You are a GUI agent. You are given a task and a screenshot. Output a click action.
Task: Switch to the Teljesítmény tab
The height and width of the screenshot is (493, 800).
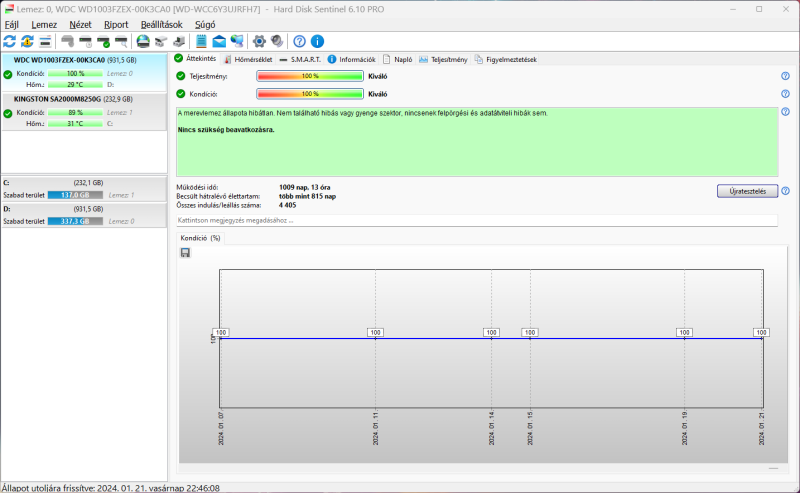pos(443,60)
